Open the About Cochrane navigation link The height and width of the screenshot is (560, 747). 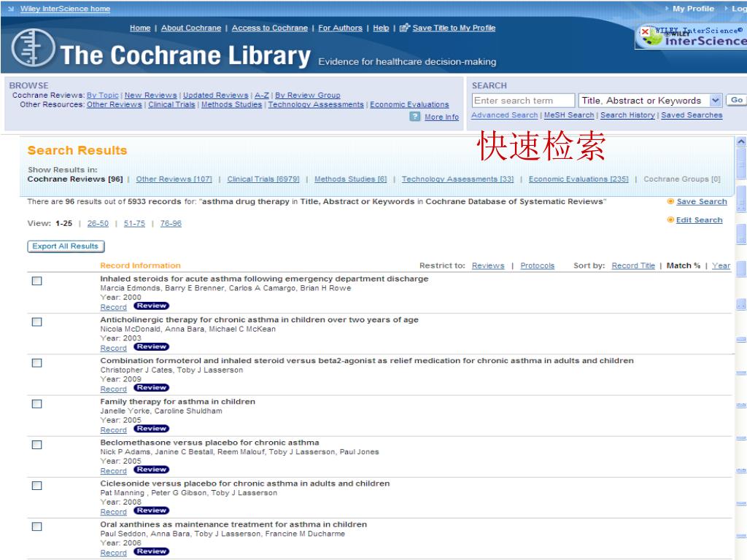[191, 28]
